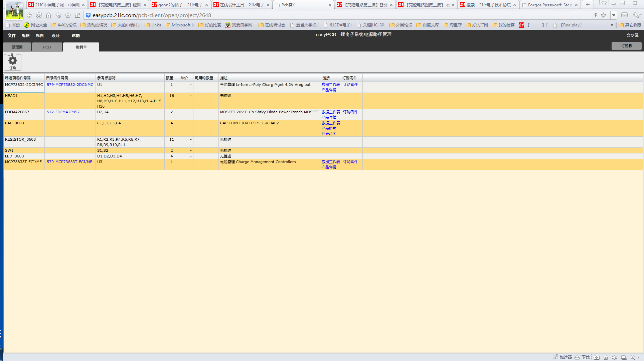Open 产品照片 link for CAP_0603
The image size is (644, 361).
[329, 128]
